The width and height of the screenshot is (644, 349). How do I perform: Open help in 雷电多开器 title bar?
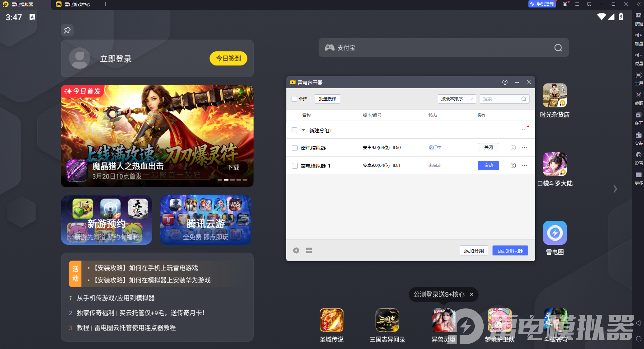pos(505,82)
